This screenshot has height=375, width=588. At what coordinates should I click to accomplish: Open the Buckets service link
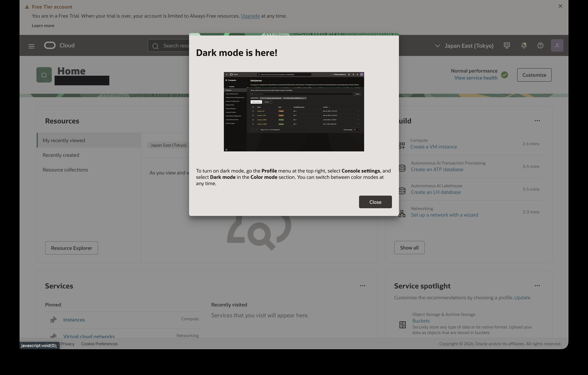coord(421,321)
